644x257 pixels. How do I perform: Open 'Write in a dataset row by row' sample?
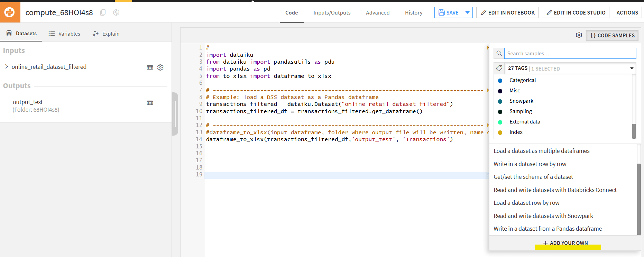click(530, 164)
